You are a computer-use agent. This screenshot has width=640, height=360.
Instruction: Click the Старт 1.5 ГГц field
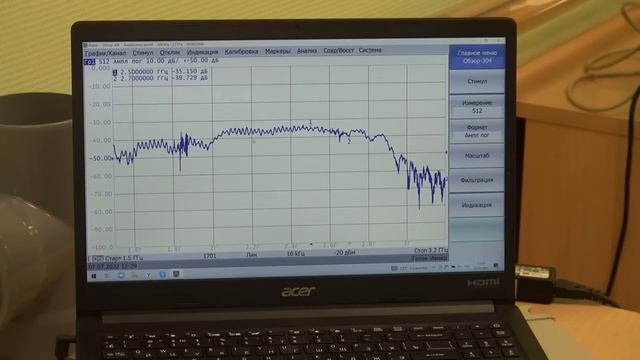[124, 258]
